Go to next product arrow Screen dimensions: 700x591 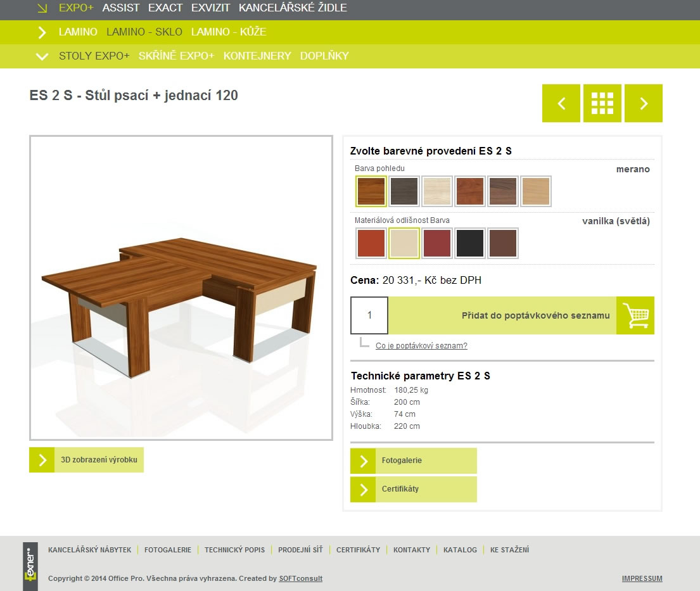(x=644, y=103)
